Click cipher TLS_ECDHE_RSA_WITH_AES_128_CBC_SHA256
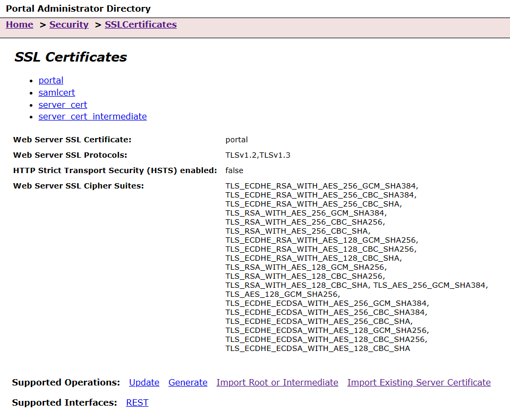Viewport: 510px width, 420px height. (x=320, y=249)
